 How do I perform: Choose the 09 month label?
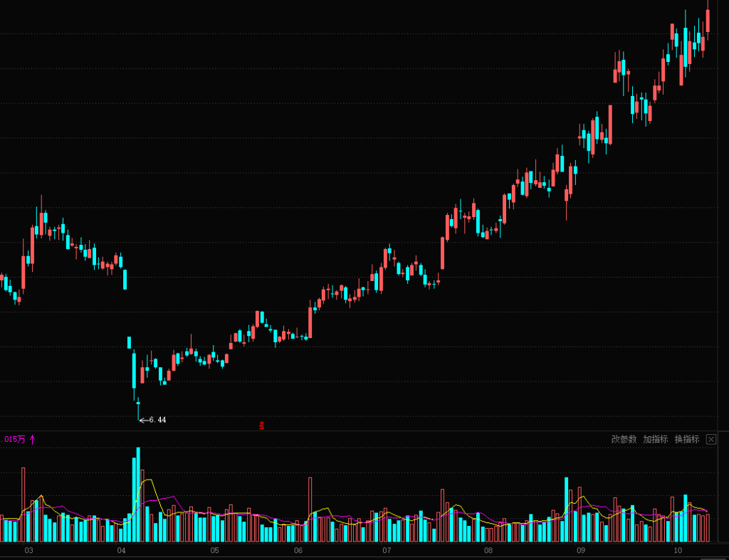(x=581, y=551)
